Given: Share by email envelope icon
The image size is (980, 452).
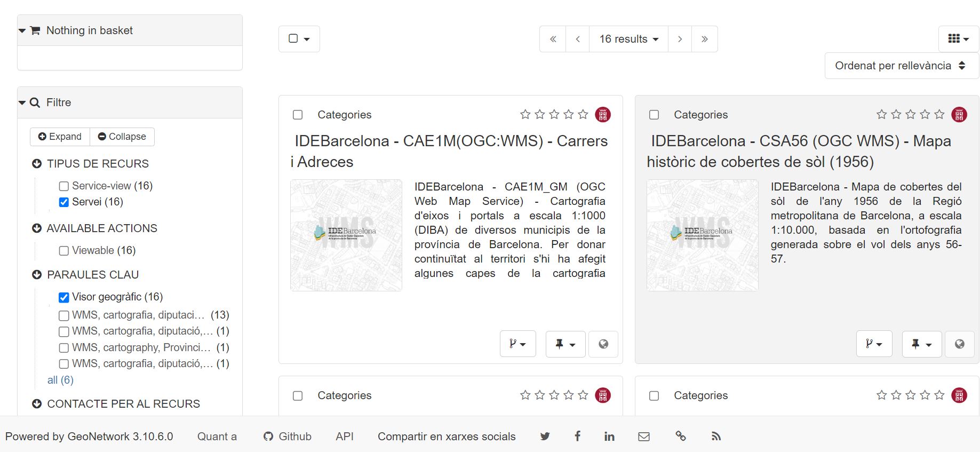Looking at the screenshot, I should point(644,437).
